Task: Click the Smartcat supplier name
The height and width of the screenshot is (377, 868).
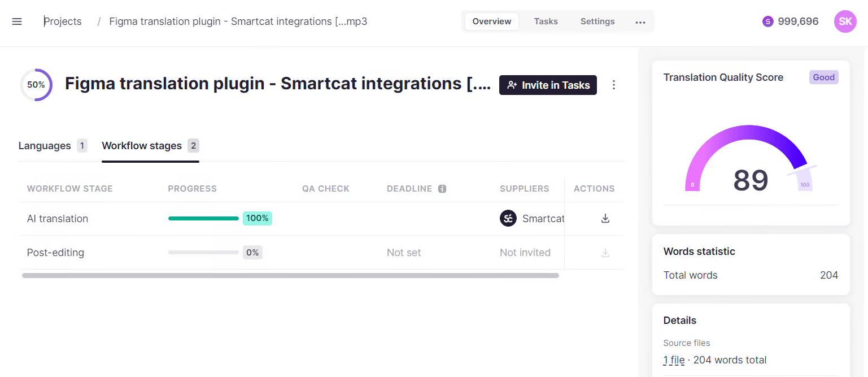Action: (543, 219)
